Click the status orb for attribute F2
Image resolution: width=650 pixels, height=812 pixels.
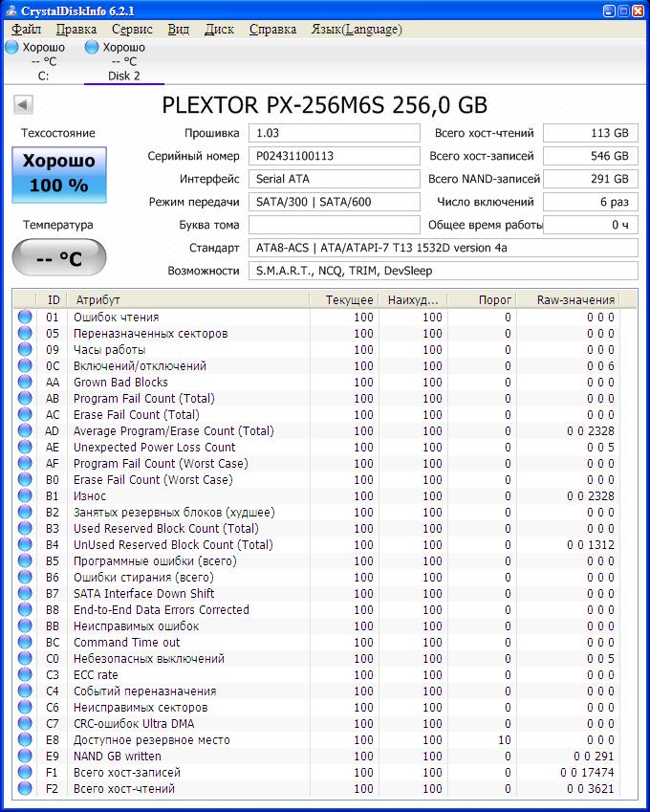pyautogui.click(x=25, y=789)
